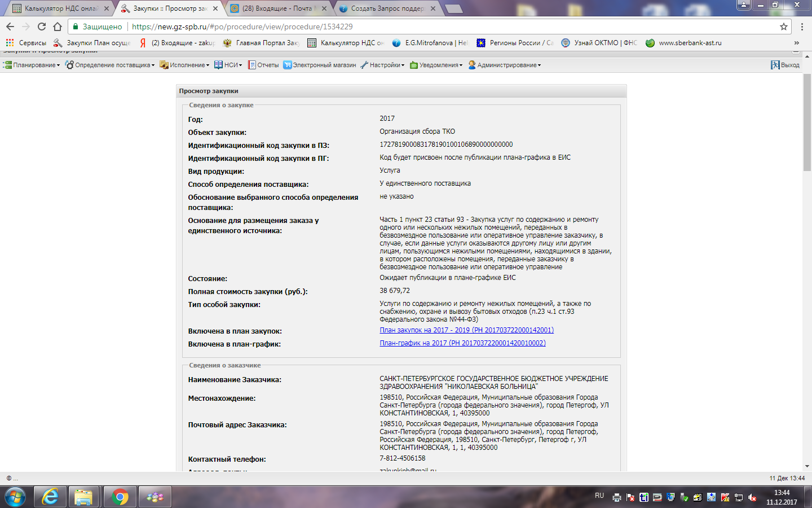Open the Закупки План bookmark
This screenshot has width=812, height=508.
tap(92, 43)
